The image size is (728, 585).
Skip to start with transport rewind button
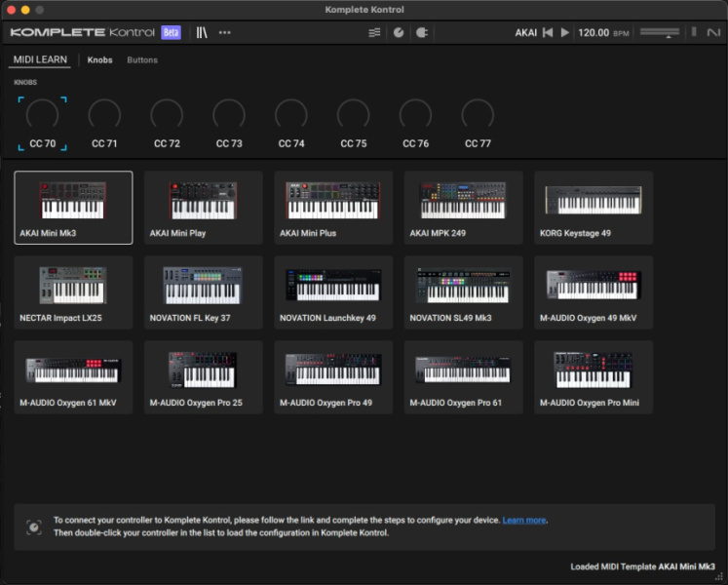point(548,32)
